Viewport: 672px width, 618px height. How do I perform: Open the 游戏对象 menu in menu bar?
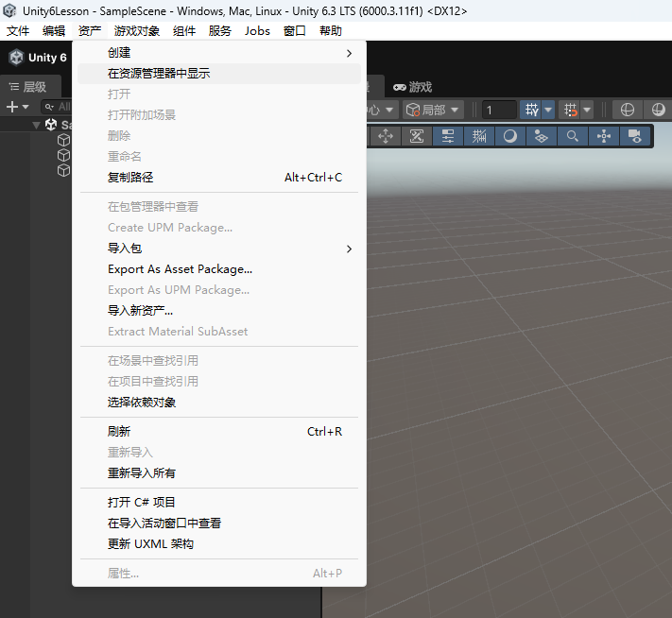[x=137, y=31]
